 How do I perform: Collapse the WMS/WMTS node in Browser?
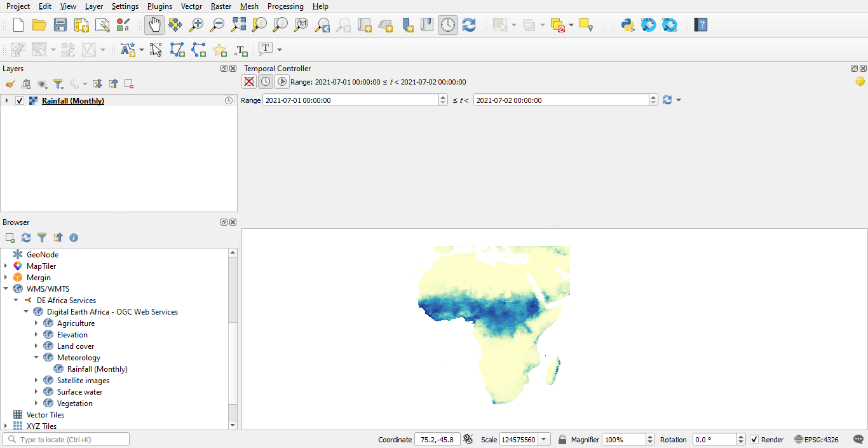(x=6, y=289)
